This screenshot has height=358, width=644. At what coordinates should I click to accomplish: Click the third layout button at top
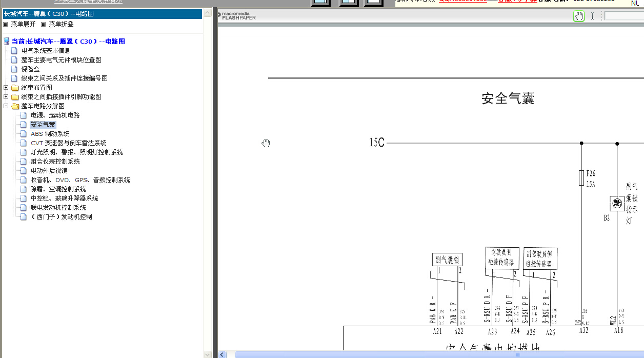pos(374,3)
